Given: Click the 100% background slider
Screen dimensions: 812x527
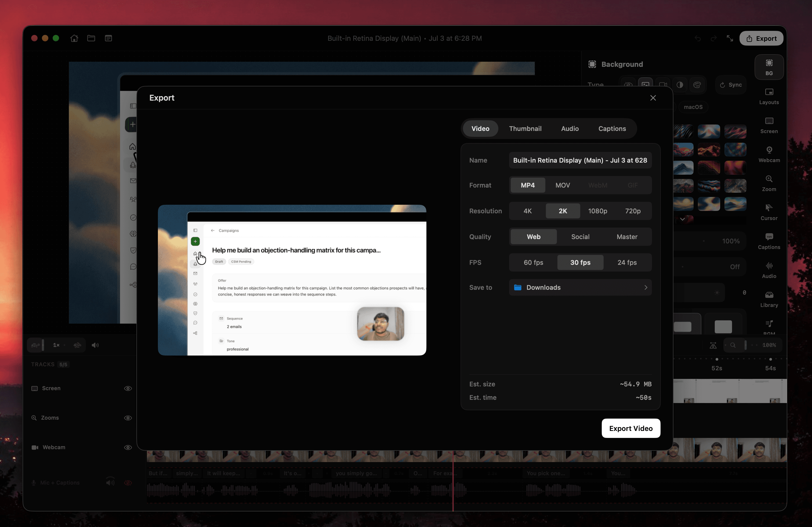Looking at the screenshot, I should (710, 241).
